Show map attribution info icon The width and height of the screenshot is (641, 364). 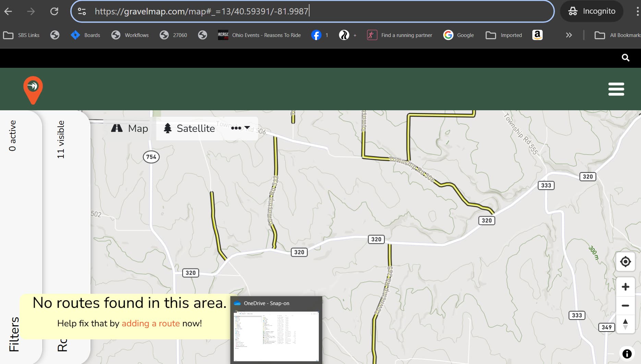(x=627, y=354)
